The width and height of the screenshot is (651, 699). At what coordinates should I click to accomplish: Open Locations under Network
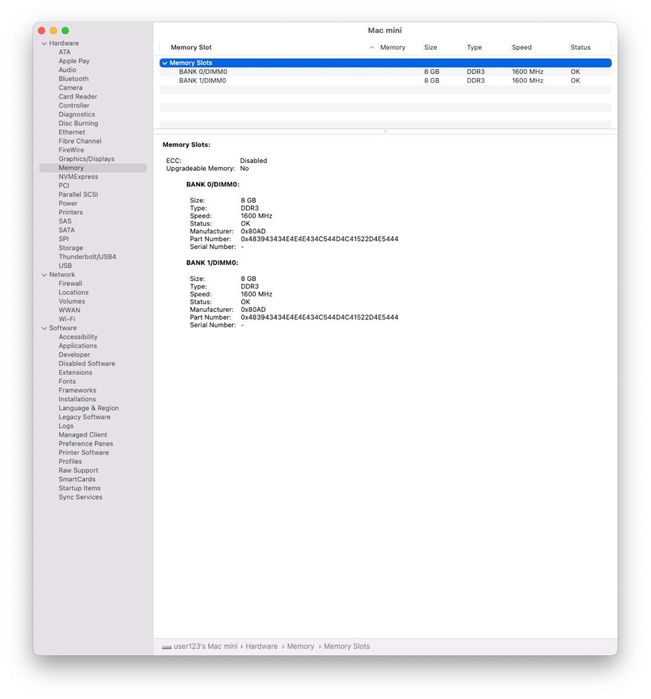click(x=73, y=293)
